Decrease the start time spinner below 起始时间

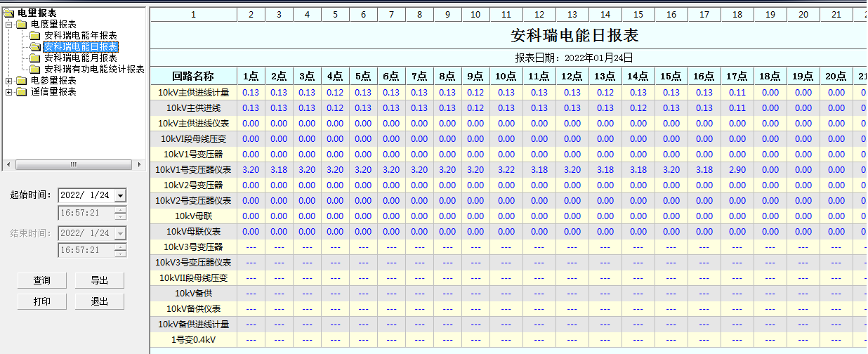pyautogui.click(x=121, y=216)
